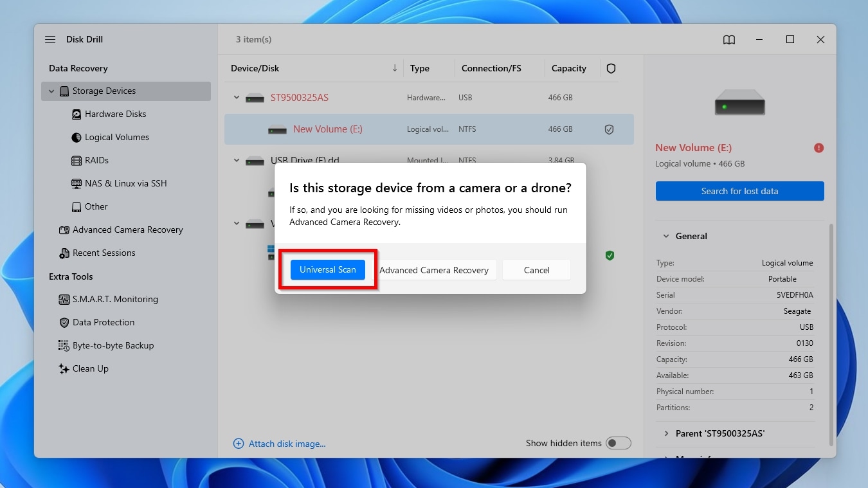Click the Universal Scan button
Screen dimensions: 868x488
point(327,269)
